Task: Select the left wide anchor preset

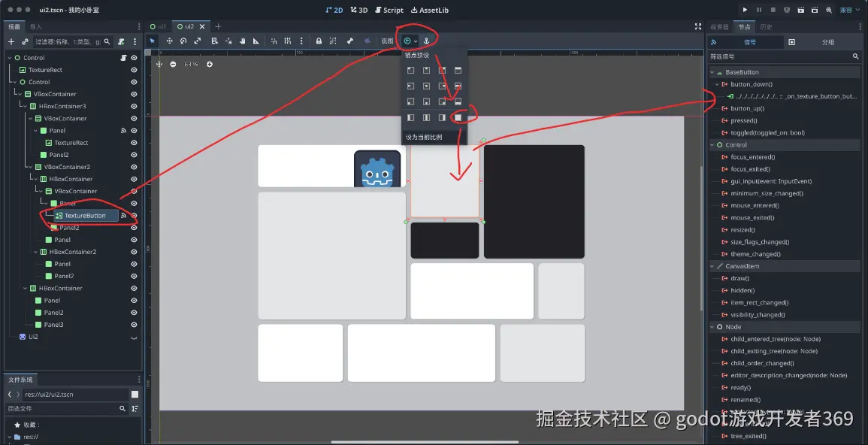Action: (411, 117)
